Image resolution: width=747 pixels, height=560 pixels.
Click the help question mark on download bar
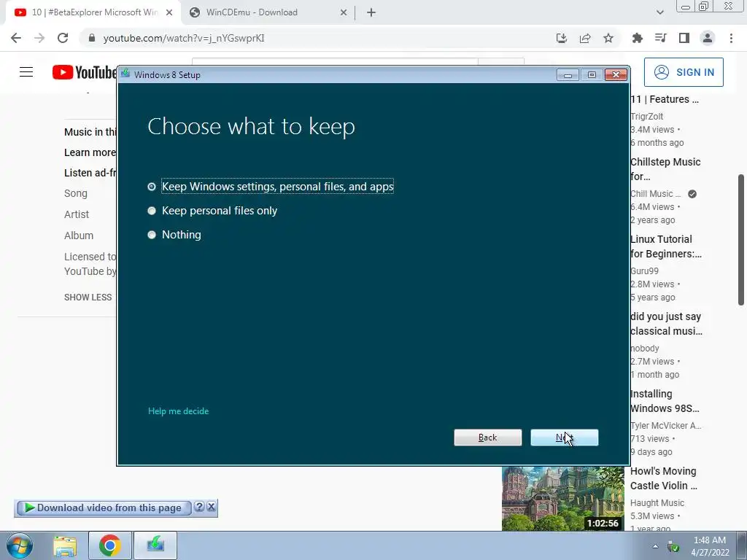click(199, 507)
